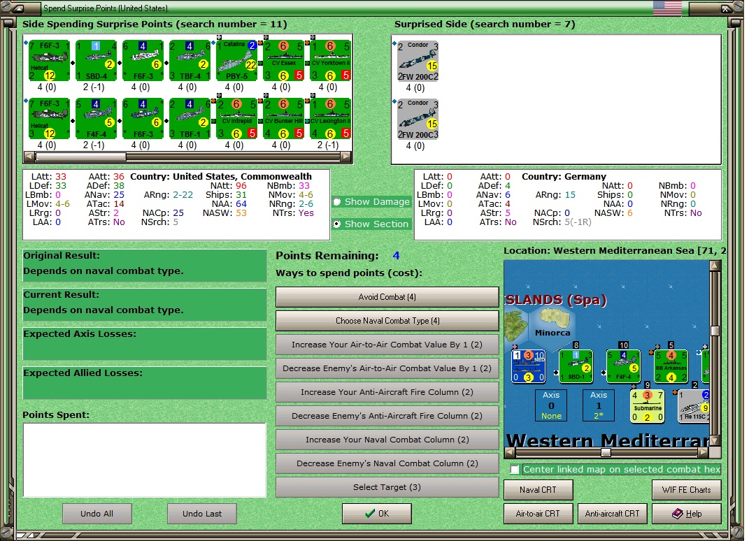This screenshot has height=541, width=756.
Task: Select the top-row TBF-4 torpedo bomber
Action: coord(190,60)
